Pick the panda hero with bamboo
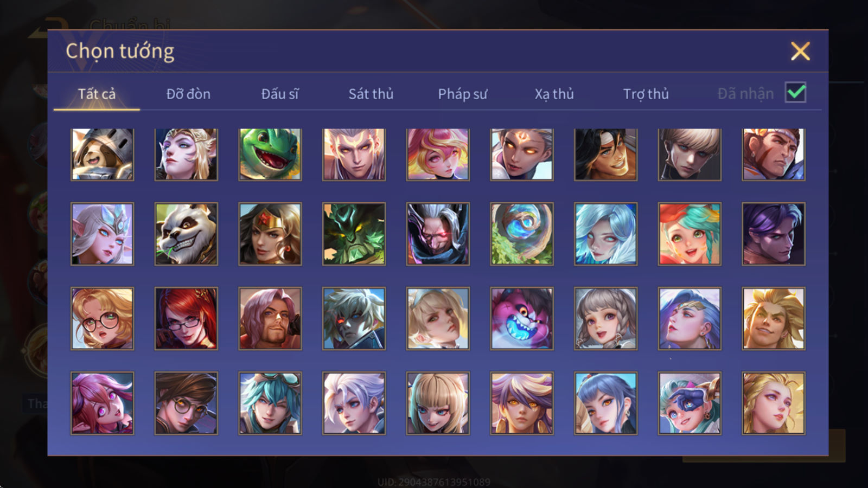This screenshot has width=868, height=488. coord(186,234)
